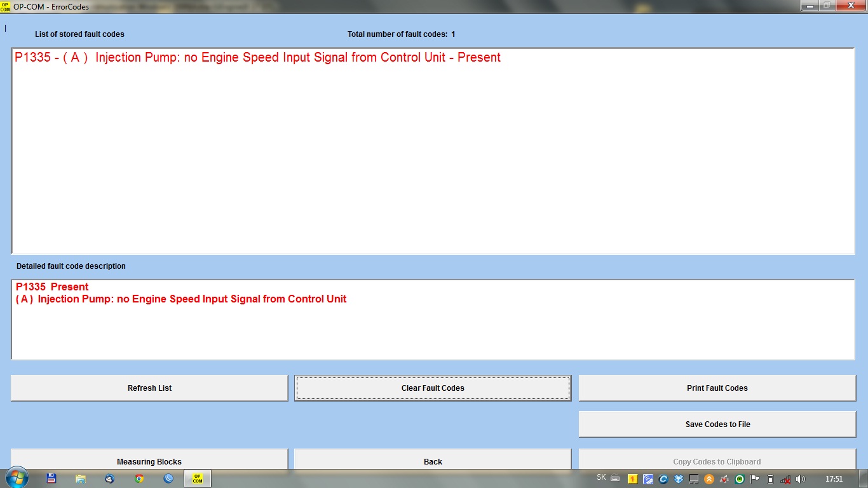Open the Action Center flag icon

(755, 479)
